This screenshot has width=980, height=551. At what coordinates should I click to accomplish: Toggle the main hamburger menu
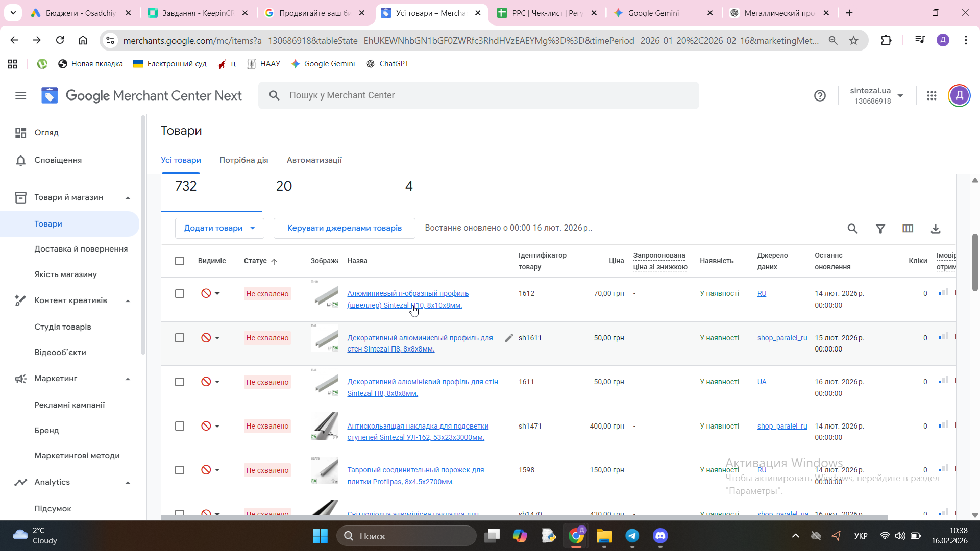point(20,95)
